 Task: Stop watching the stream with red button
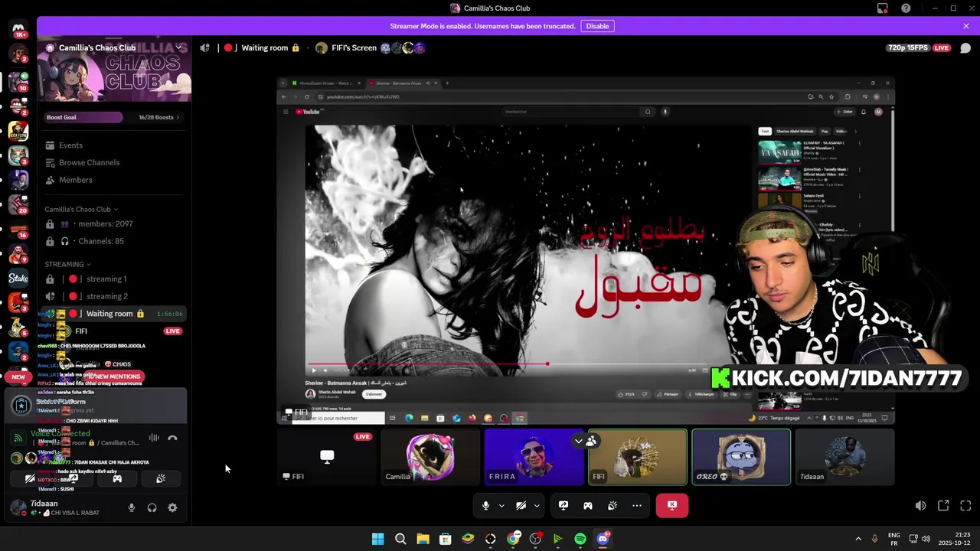coord(672,505)
